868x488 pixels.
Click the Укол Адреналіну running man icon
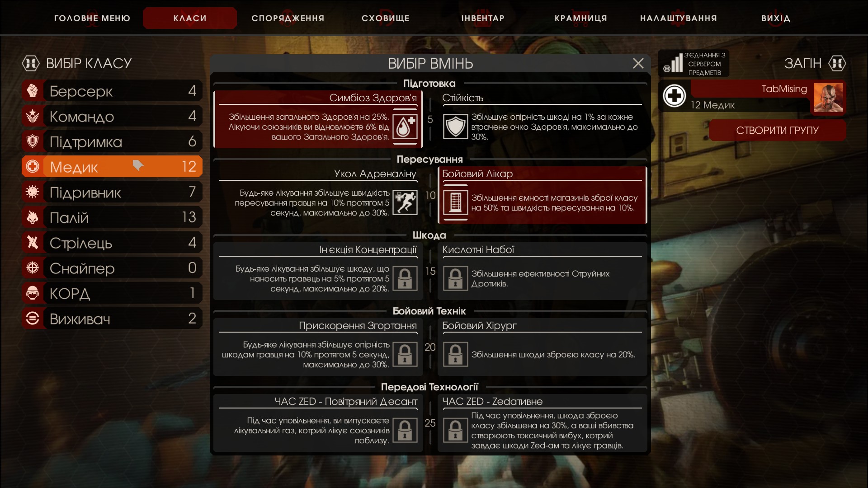(405, 202)
